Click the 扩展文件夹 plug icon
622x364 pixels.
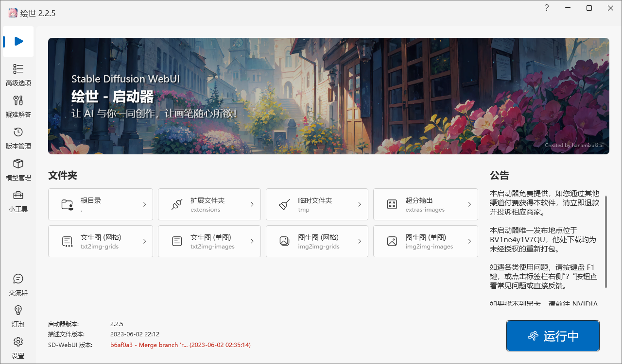(177, 204)
